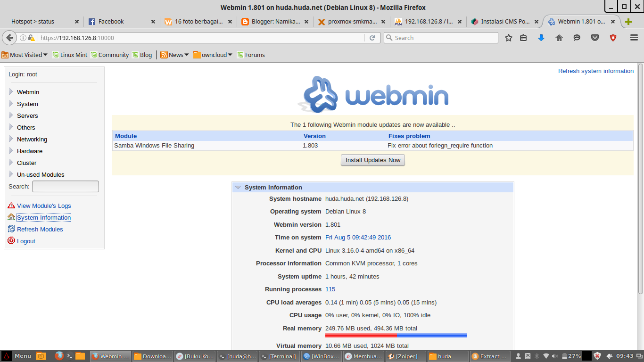Click the real memory usage bar

pyautogui.click(x=396, y=335)
